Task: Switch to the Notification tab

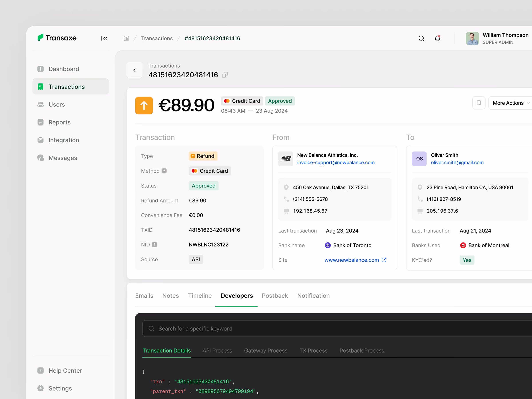Action: (x=313, y=295)
